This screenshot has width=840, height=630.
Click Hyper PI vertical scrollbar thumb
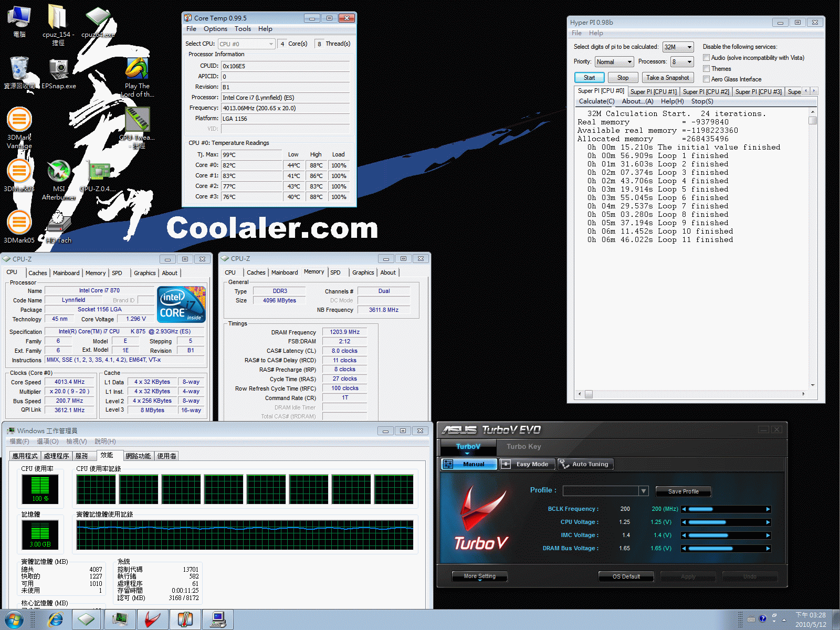[813, 120]
